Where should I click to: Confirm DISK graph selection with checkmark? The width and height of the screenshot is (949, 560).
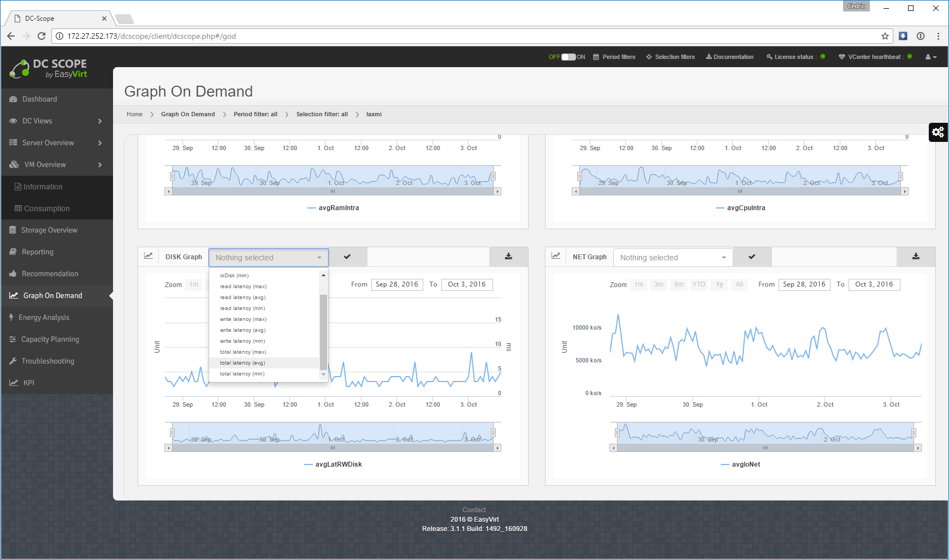pos(347,257)
